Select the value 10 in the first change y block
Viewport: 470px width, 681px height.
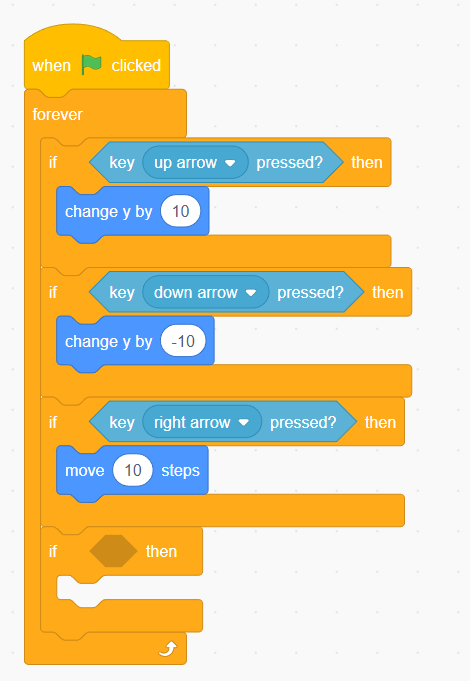181,211
